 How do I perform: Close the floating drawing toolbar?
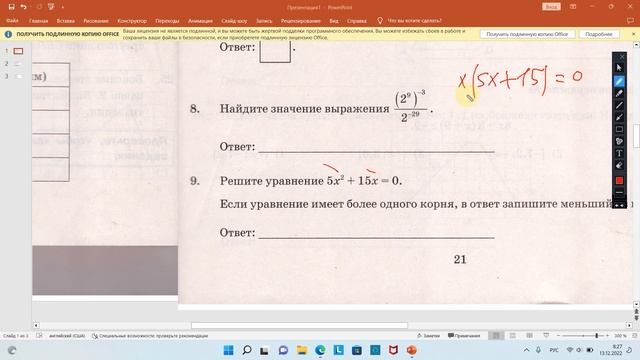click(x=622, y=57)
